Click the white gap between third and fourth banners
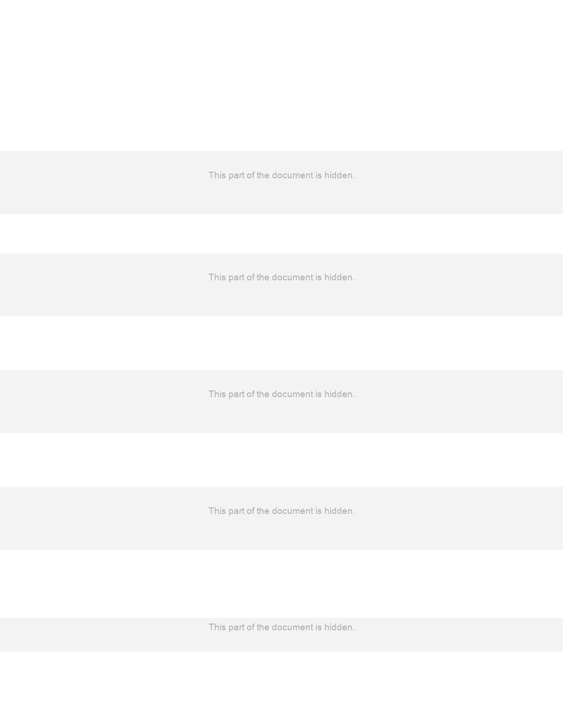 281,460
